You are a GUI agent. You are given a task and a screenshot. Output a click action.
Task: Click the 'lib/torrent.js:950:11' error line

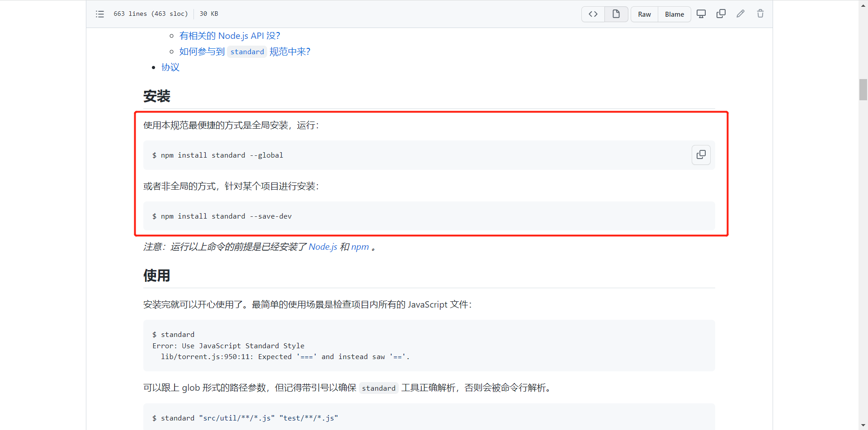[285, 357]
